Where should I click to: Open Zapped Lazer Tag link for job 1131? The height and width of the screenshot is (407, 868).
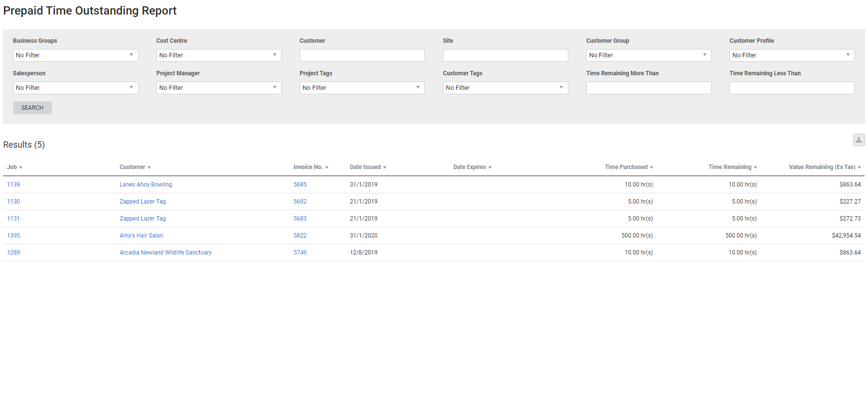(x=143, y=219)
